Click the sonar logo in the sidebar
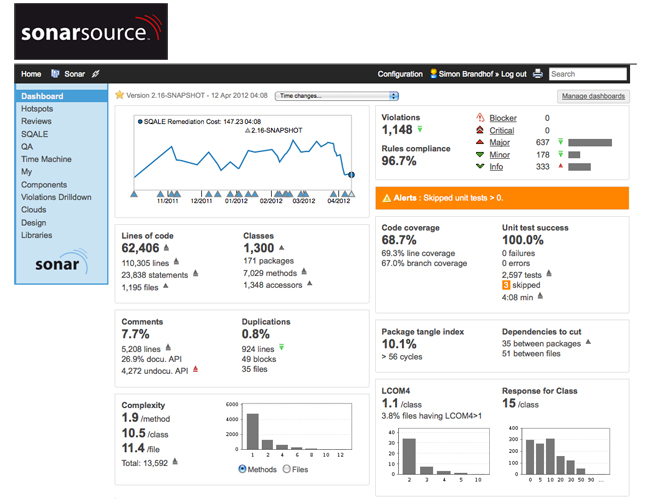The image size is (650, 499). (61, 262)
